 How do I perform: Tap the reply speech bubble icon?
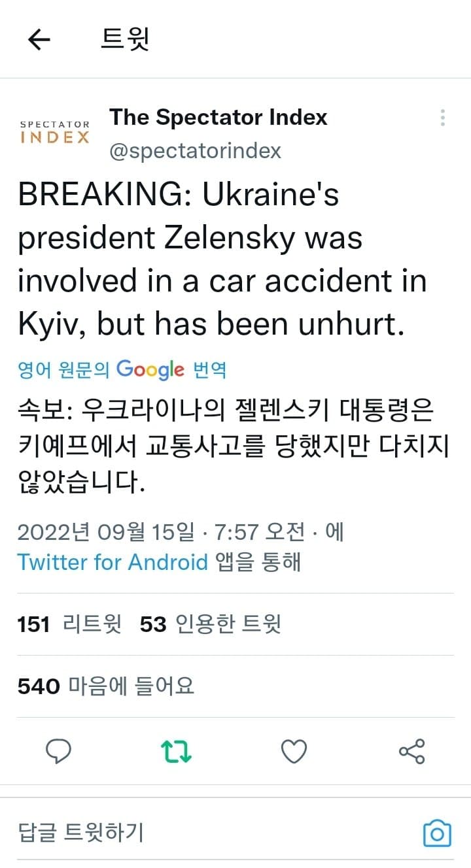pyautogui.click(x=58, y=752)
